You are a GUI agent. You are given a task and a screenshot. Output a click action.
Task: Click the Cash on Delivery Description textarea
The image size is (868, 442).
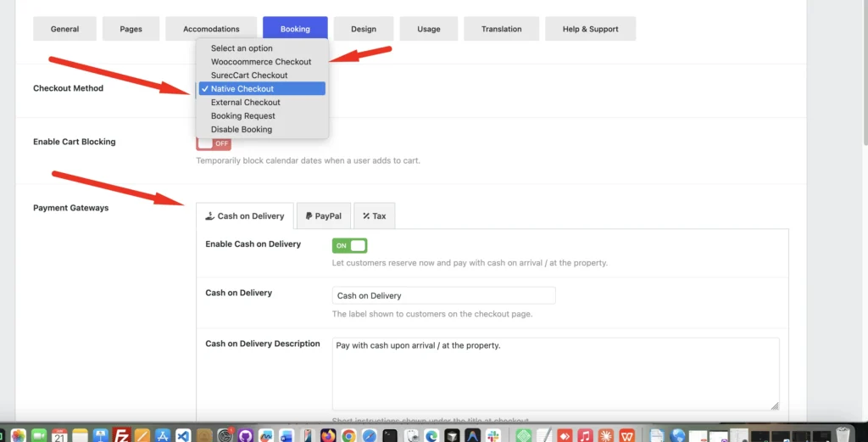(555, 374)
